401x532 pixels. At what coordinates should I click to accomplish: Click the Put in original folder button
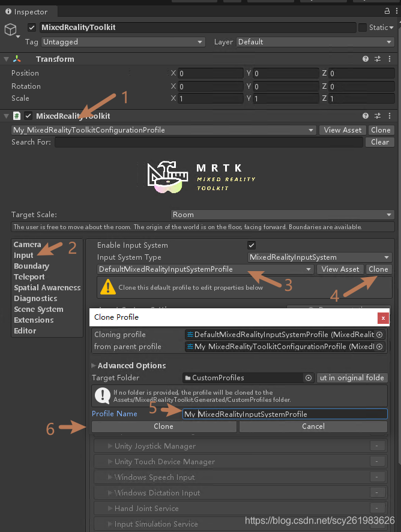tap(352, 378)
